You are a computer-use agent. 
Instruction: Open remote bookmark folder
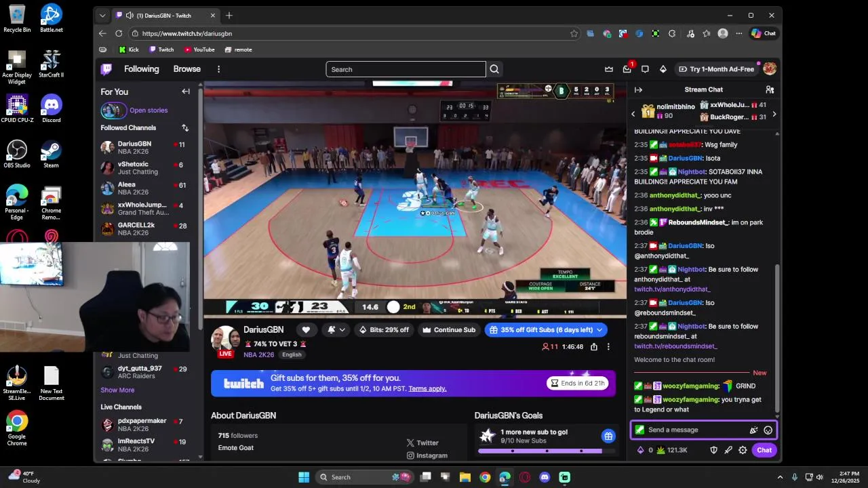point(238,49)
